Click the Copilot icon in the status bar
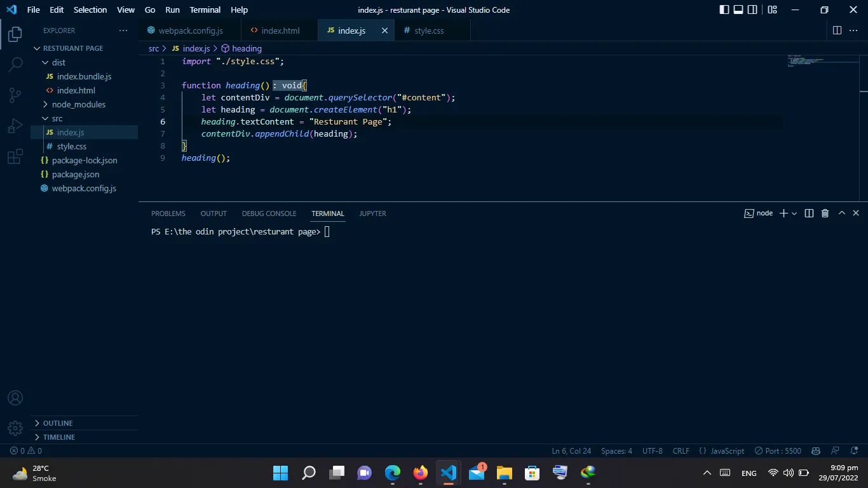Screen dimensions: 868x488 tap(817, 451)
